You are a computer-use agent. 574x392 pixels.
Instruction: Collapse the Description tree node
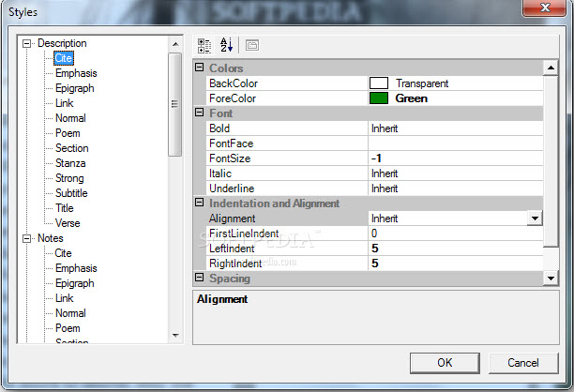point(27,43)
